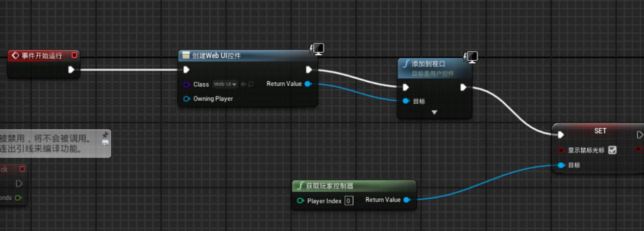Select the SET node header
Image resolution: width=644 pixels, height=231 pixels.
(x=600, y=131)
